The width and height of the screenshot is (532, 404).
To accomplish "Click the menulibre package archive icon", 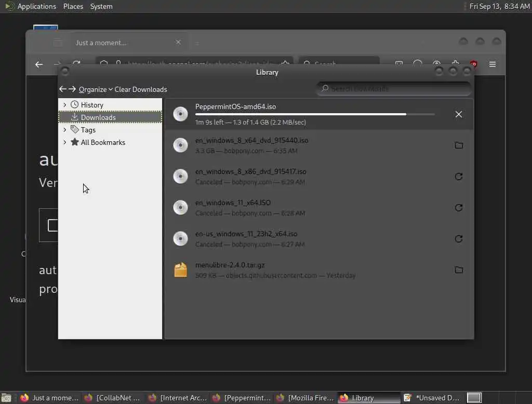I will (180, 270).
